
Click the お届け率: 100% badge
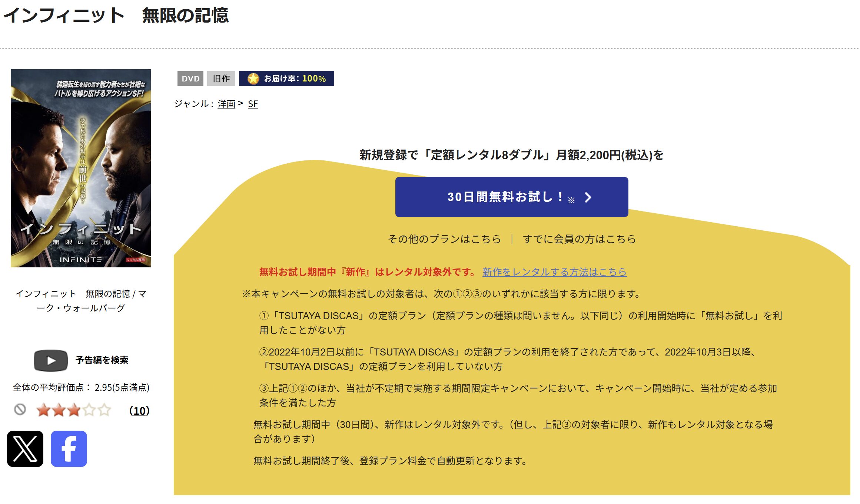tap(286, 79)
